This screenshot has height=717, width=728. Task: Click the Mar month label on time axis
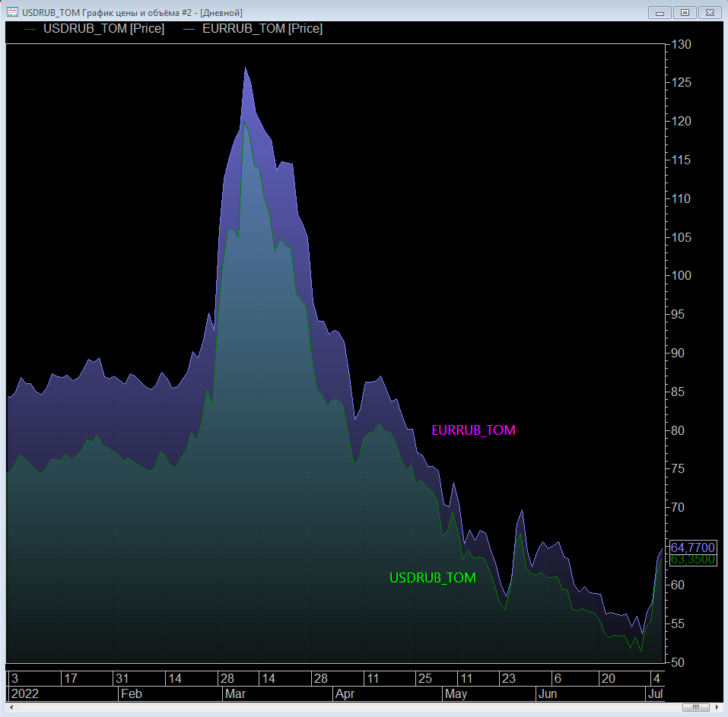[235, 693]
